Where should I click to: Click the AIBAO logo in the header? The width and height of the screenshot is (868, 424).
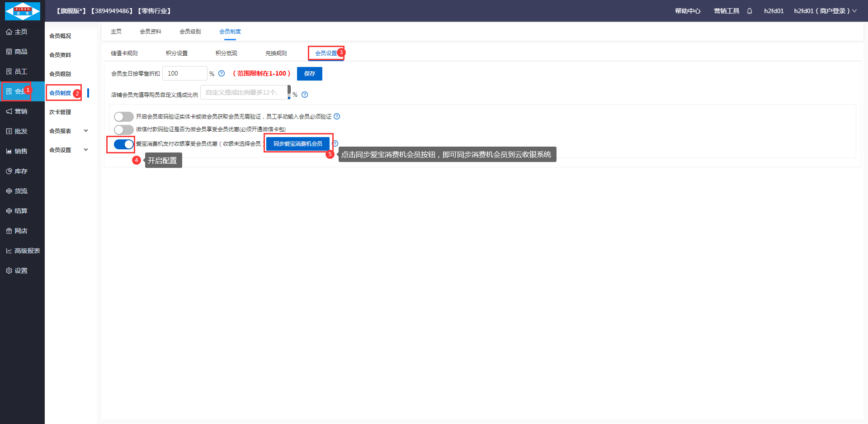pyautogui.click(x=22, y=11)
